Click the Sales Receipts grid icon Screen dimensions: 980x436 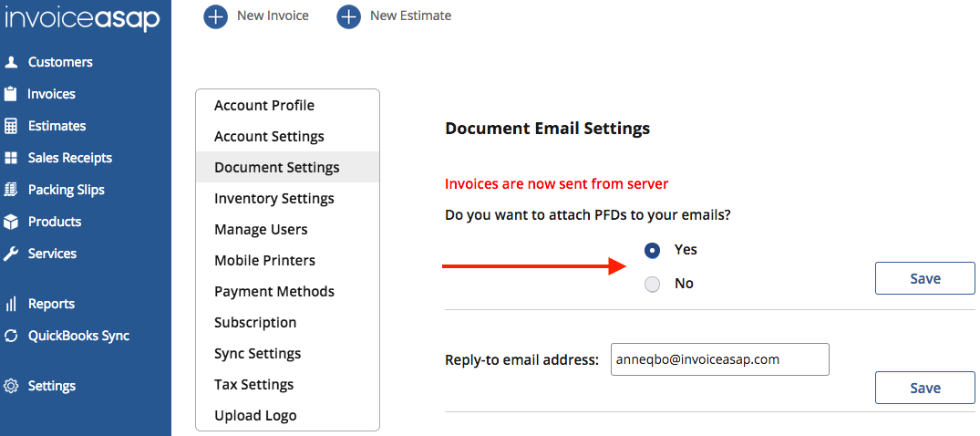coord(11,158)
